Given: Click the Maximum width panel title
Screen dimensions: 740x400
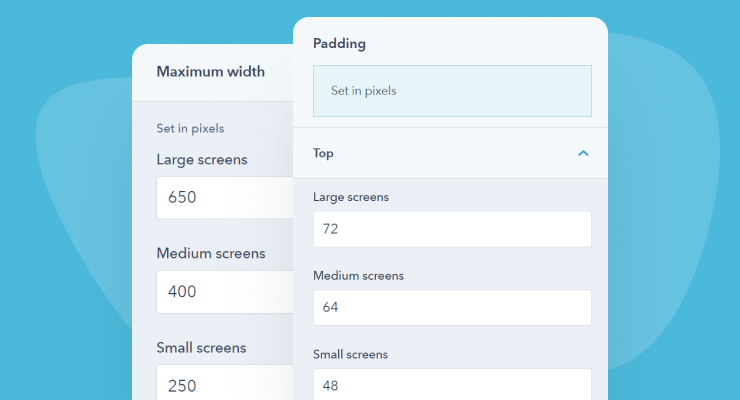Looking at the screenshot, I should point(211,72).
